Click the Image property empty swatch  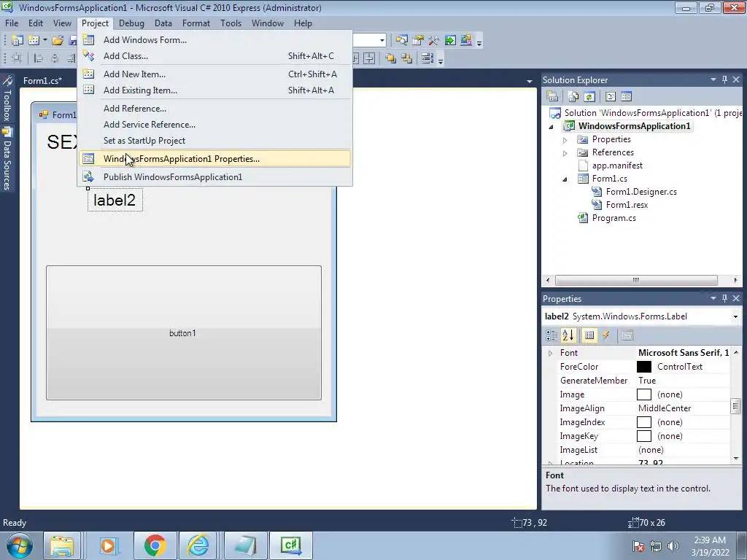pos(644,394)
